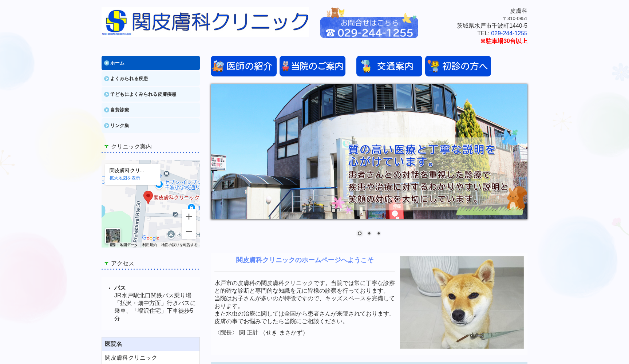The width and height of the screenshot is (629, 364).
Task: Click the dog icon on 交通案内 button
Action: tap(365, 66)
